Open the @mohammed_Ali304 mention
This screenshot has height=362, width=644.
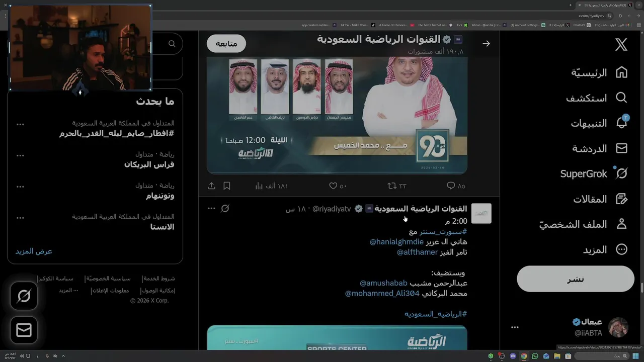click(x=382, y=293)
